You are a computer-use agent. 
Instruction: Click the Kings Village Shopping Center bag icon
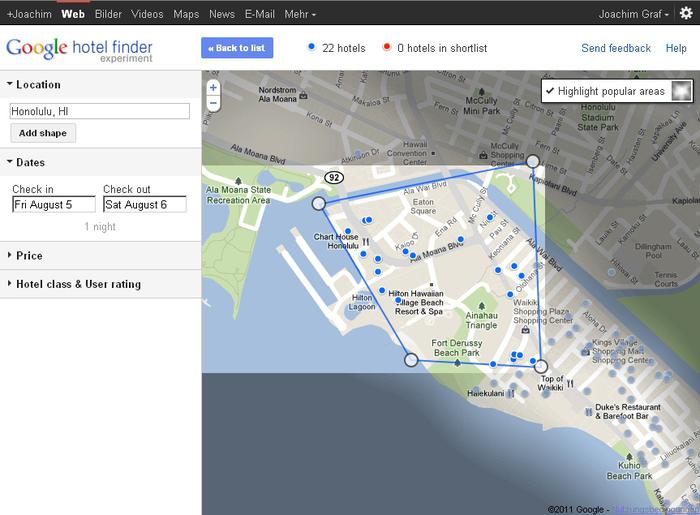tap(585, 352)
